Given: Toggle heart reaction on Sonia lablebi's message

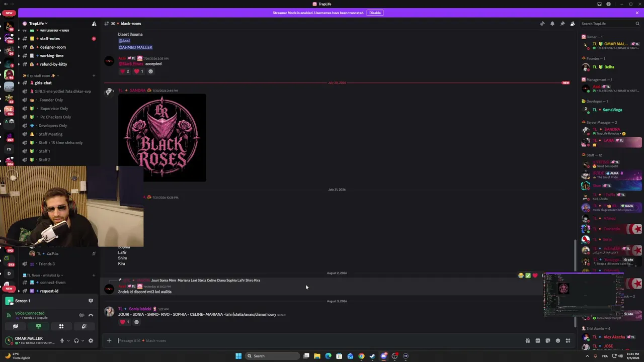Looking at the screenshot, I should [x=125, y=322].
